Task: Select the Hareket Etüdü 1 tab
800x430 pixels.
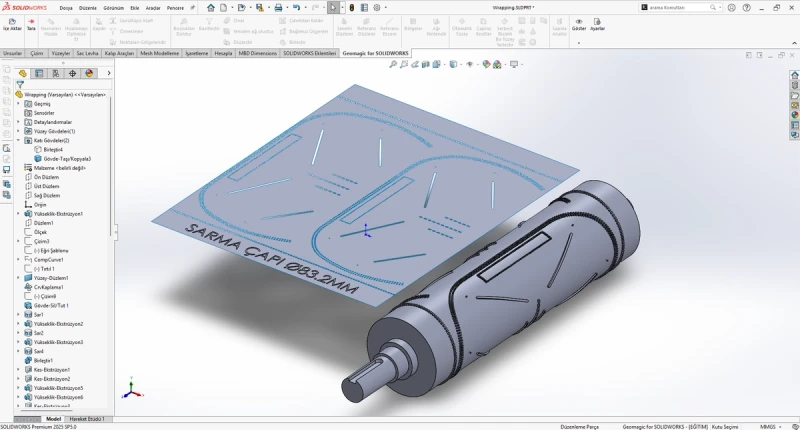Action: pos(87,419)
